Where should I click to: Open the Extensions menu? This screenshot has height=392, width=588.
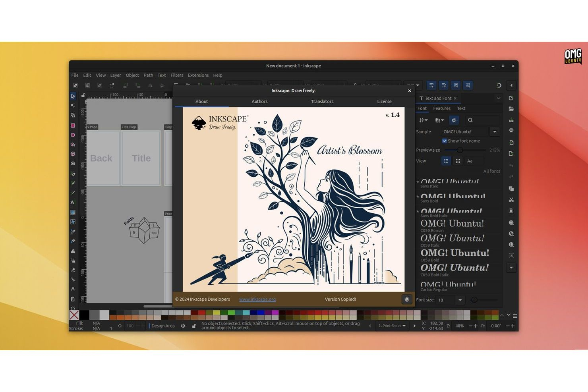click(x=198, y=75)
